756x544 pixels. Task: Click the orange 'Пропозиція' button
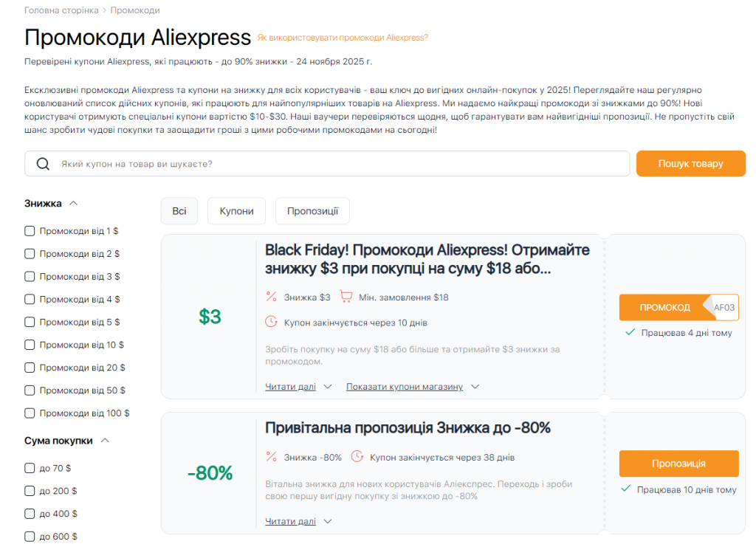[x=678, y=464]
